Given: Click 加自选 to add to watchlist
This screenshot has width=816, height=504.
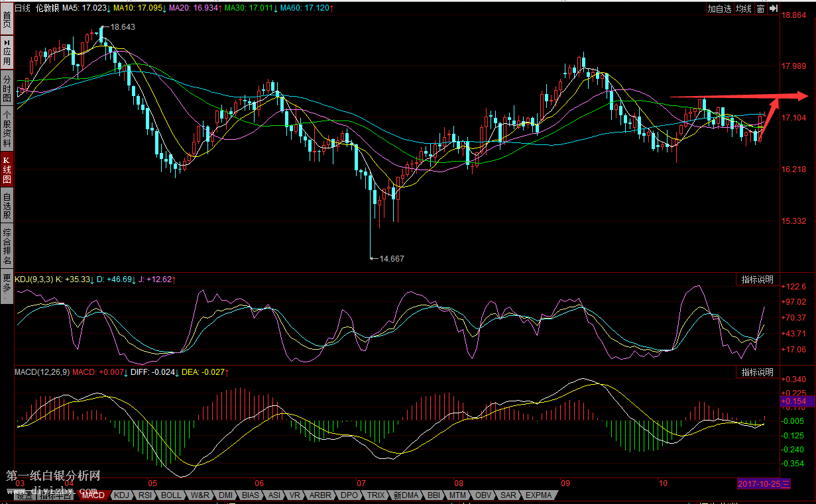Looking at the screenshot, I should pyautogui.click(x=719, y=9).
